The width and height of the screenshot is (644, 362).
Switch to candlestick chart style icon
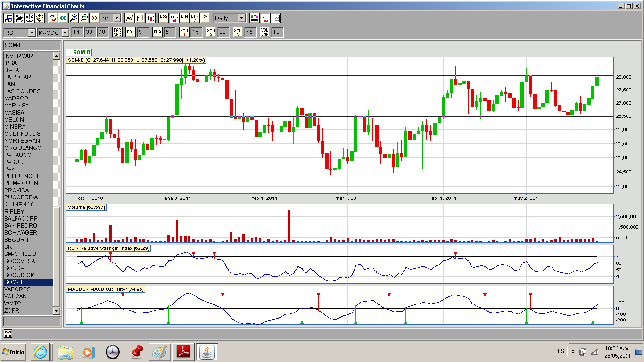(151, 18)
